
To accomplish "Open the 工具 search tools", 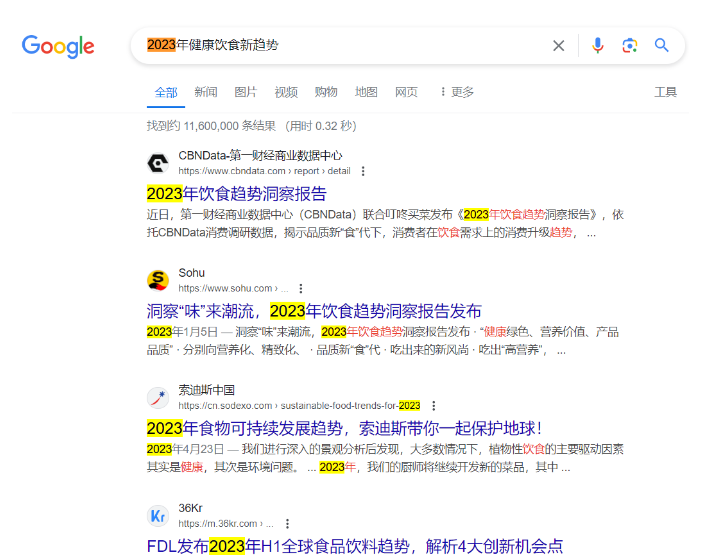I will point(665,92).
